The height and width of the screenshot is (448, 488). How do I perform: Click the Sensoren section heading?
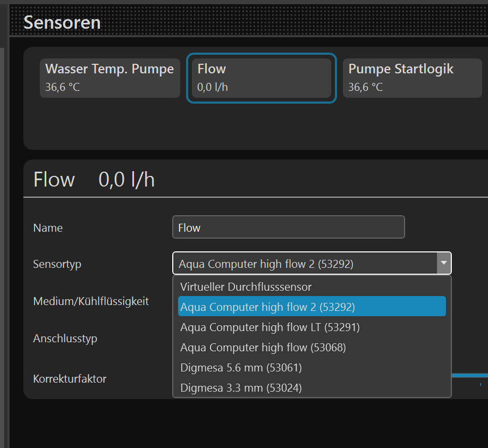click(62, 23)
